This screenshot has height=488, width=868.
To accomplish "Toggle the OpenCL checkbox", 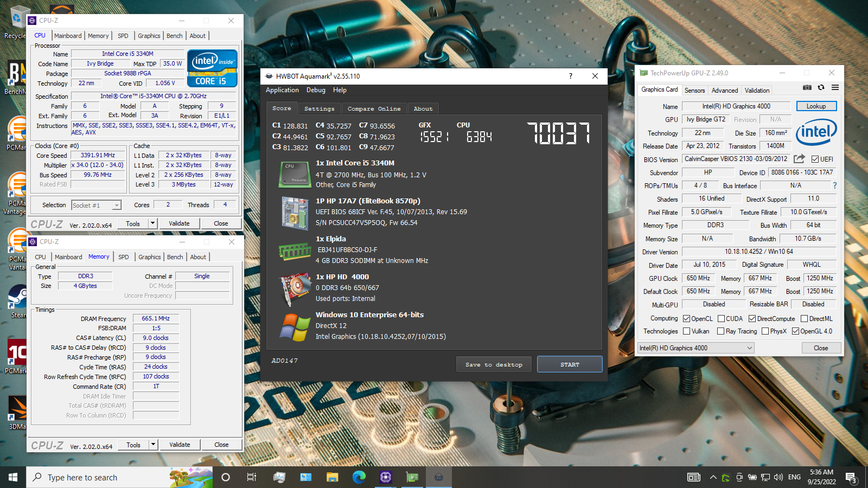I will pyautogui.click(x=686, y=319).
